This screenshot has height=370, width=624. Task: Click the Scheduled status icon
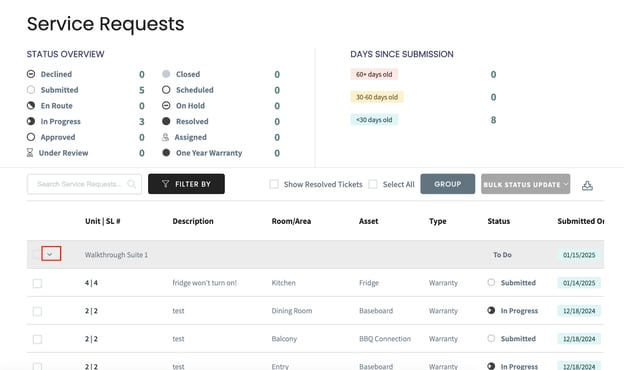(166, 90)
